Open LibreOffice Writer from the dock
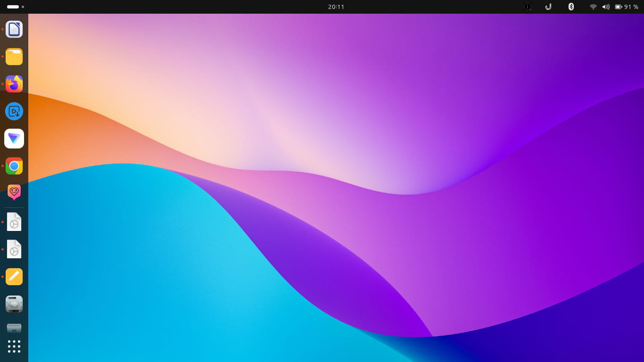The width and height of the screenshot is (644, 362). click(x=14, y=29)
